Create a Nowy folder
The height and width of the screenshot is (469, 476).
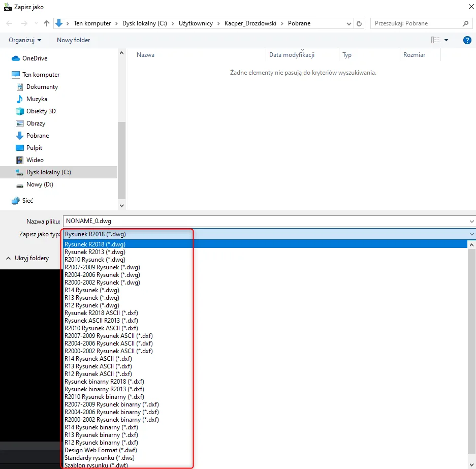[74, 40]
